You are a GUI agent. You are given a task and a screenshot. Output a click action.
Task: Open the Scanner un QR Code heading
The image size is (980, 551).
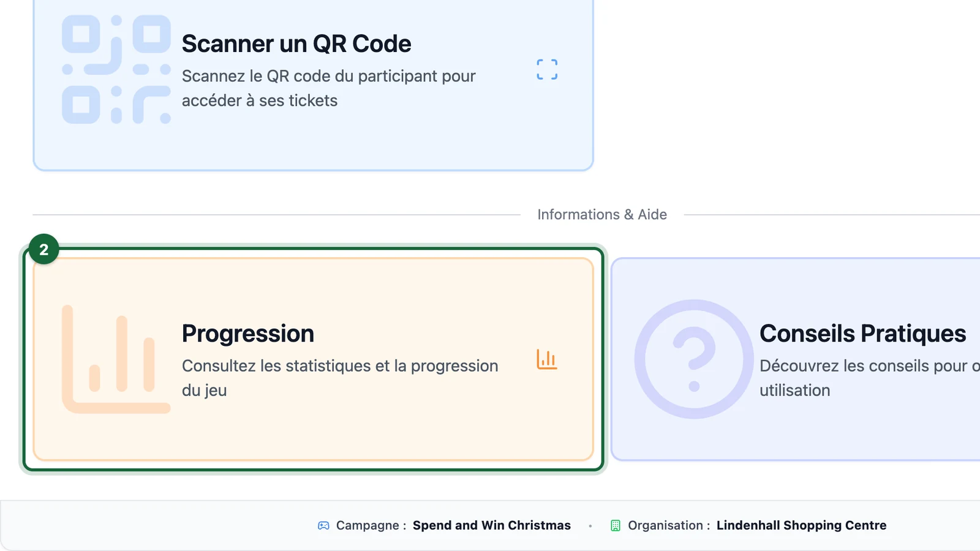coord(296,44)
